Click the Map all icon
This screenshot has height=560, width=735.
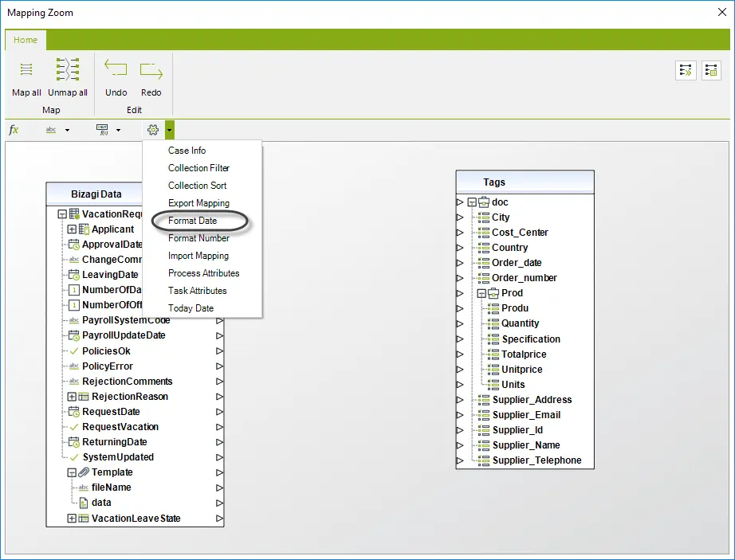click(x=26, y=70)
